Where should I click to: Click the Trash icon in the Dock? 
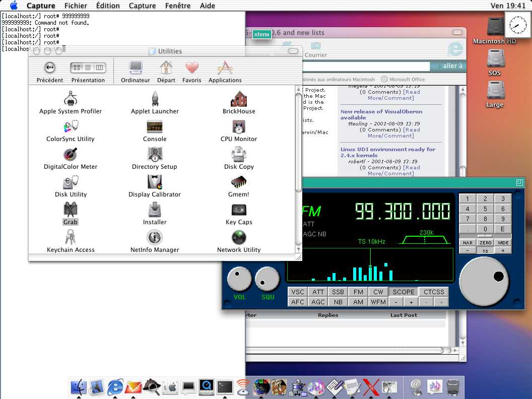[x=453, y=387]
